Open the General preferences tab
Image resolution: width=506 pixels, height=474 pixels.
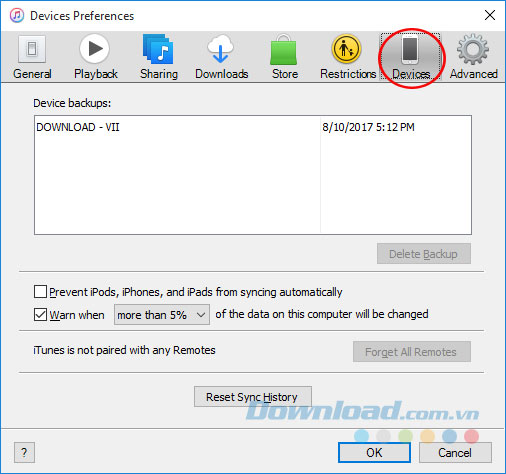[32, 57]
